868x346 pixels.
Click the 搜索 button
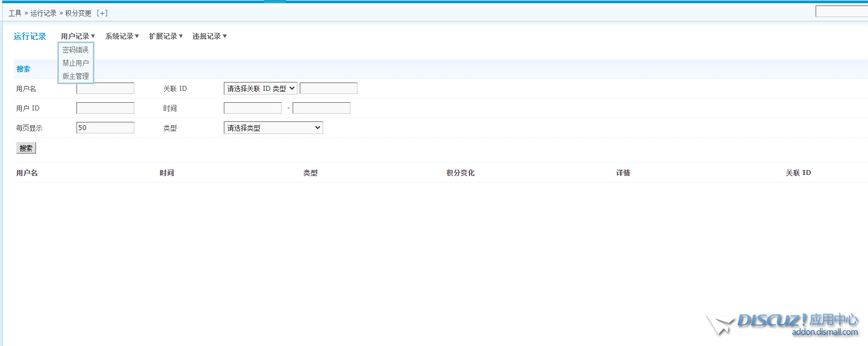point(26,148)
